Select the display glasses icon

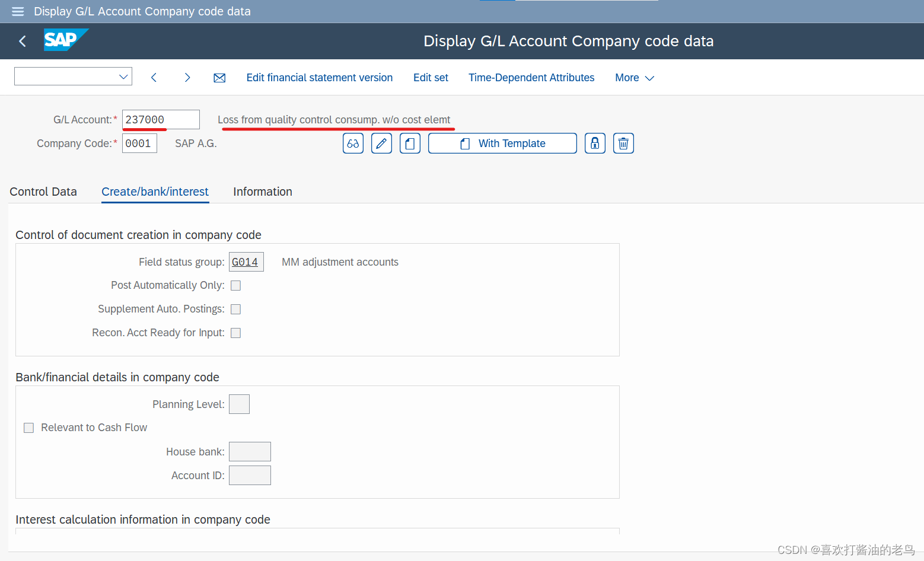pos(353,143)
